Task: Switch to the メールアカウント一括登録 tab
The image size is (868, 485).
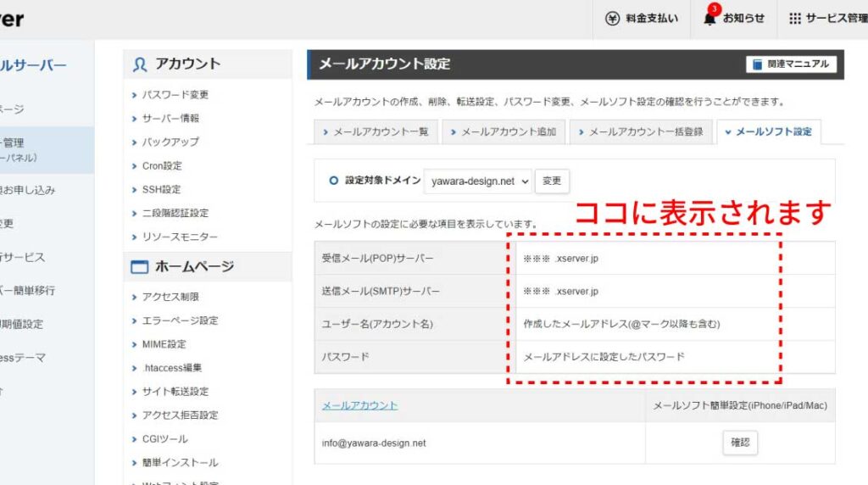Action: click(641, 131)
